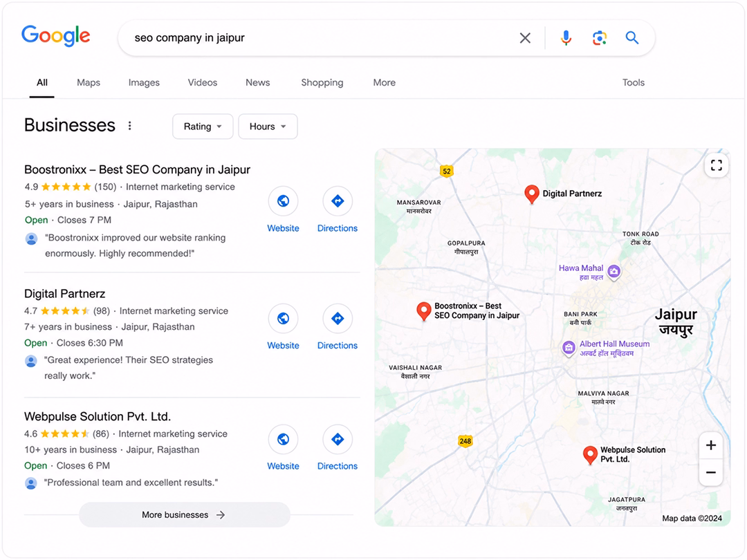Click the More businesses button
747x560 pixels.
(185, 515)
